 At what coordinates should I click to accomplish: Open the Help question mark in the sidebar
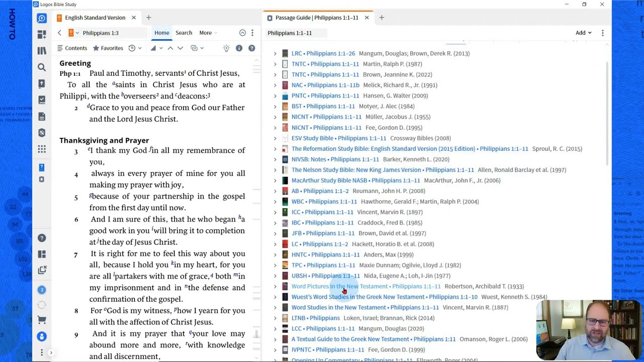click(x=42, y=238)
